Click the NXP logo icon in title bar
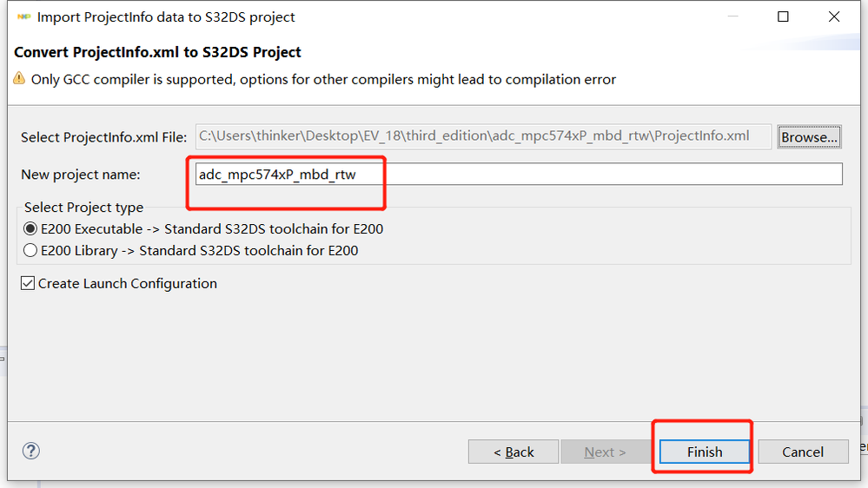Image resolution: width=868 pixels, height=488 pixels. point(23,17)
